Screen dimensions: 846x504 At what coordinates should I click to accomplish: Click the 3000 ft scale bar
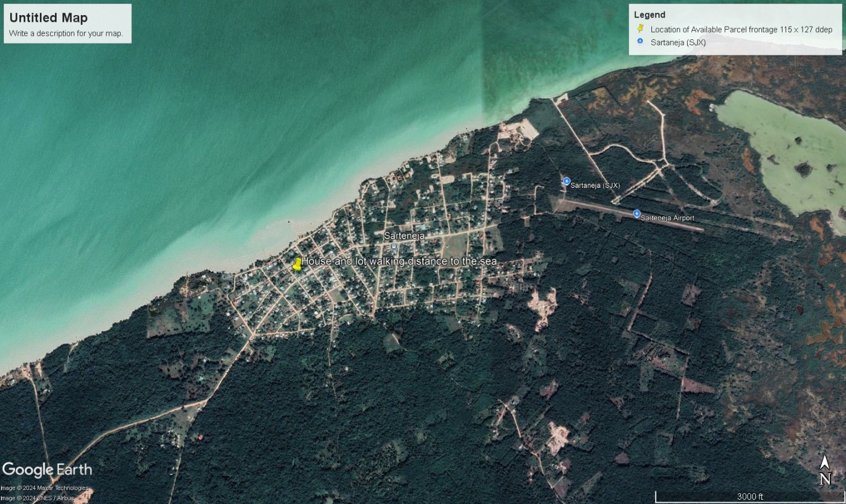pos(749,497)
